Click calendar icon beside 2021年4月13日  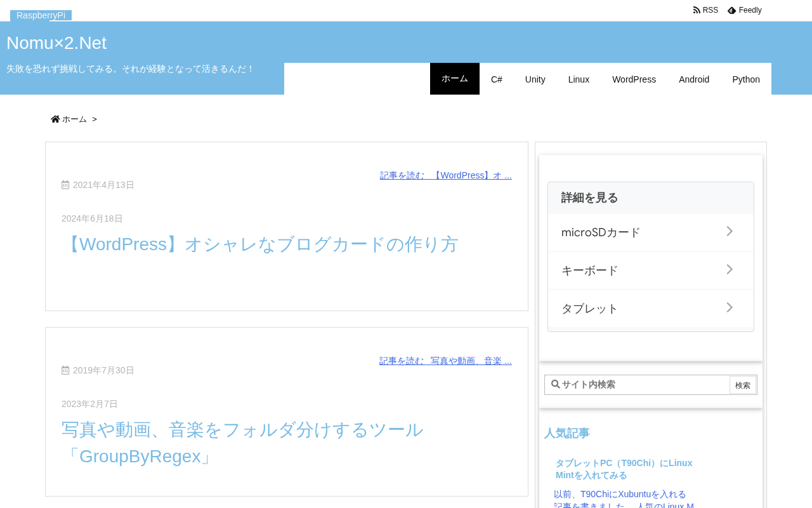(x=65, y=185)
